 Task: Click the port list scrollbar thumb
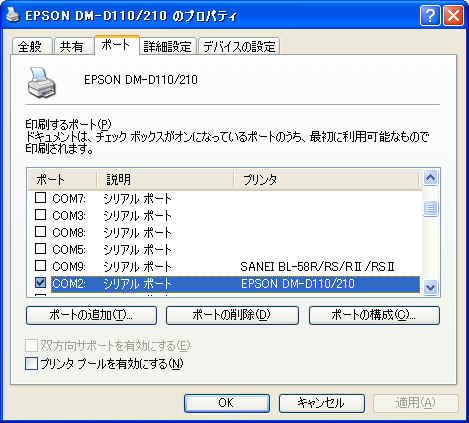click(x=431, y=209)
